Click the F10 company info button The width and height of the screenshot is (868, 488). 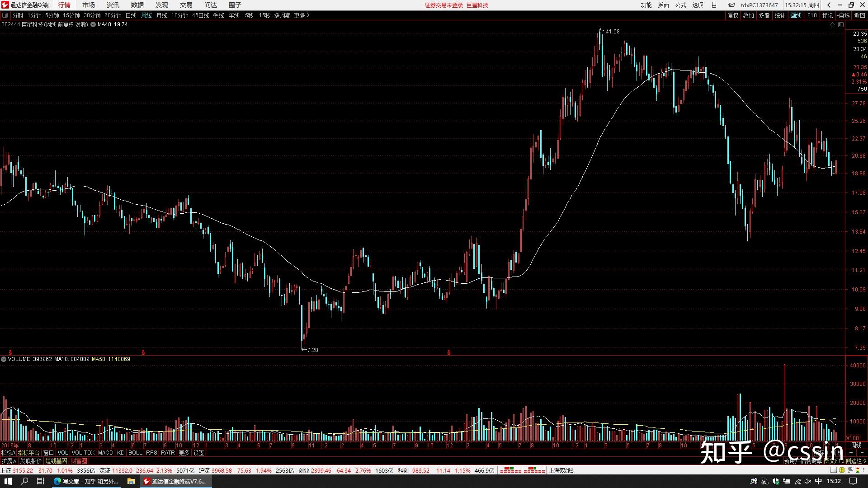[812, 15]
